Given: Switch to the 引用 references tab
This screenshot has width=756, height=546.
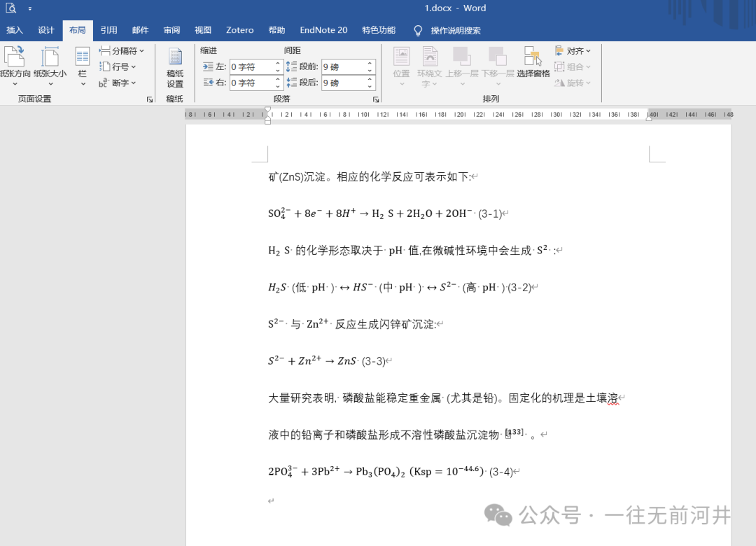Looking at the screenshot, I should click(x=108, y=30).
